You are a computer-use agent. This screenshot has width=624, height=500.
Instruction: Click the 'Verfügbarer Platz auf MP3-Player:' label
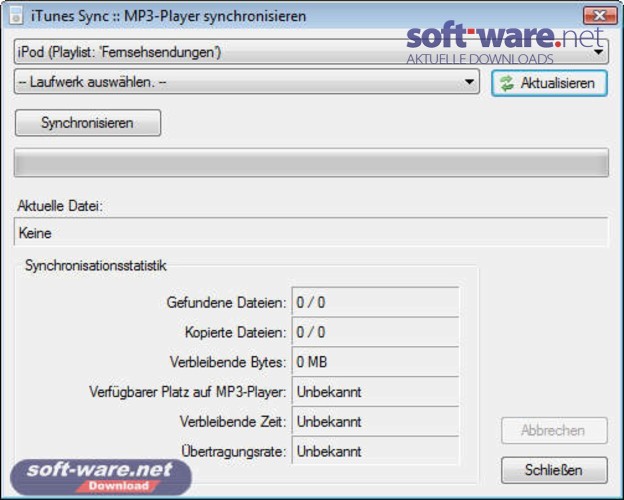click(x=188, y=392)
